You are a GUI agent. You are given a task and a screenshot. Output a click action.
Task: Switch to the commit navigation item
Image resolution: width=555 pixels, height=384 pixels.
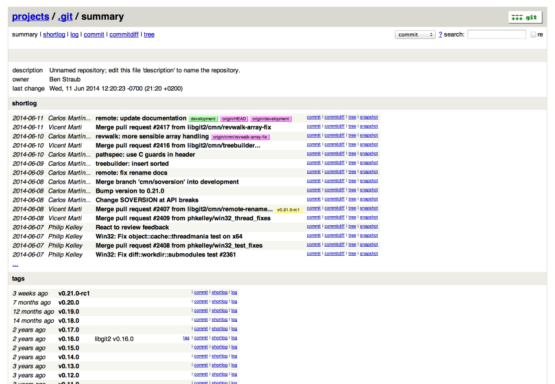coord(94,35)
